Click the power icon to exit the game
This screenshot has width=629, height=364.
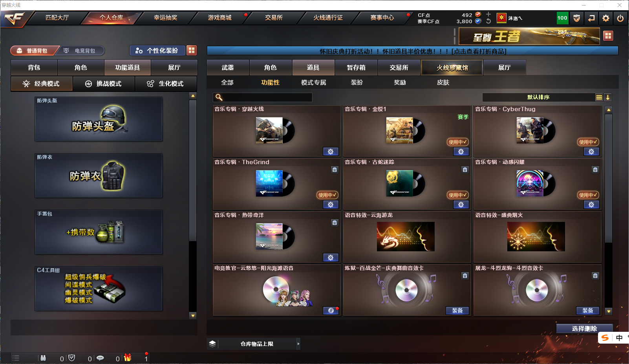620,18
